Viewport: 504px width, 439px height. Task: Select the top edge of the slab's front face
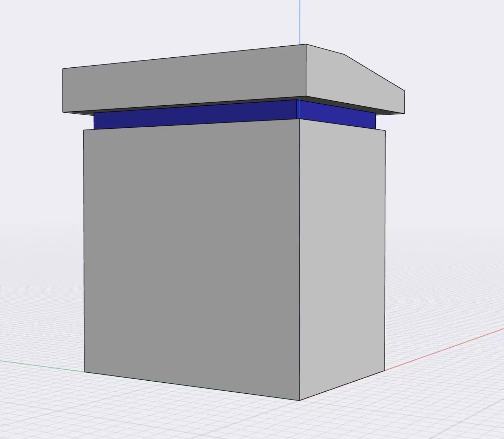185,56
